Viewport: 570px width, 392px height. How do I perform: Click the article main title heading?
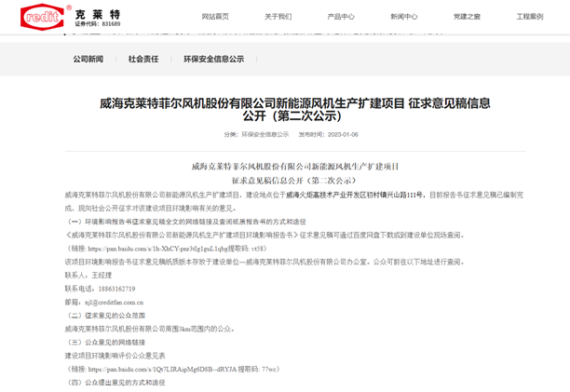click(295, 110)
